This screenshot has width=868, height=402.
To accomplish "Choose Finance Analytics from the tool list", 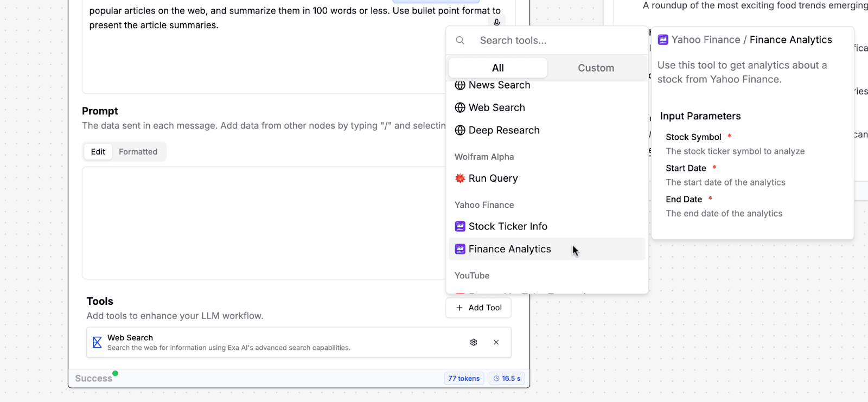I will (547, 249).
